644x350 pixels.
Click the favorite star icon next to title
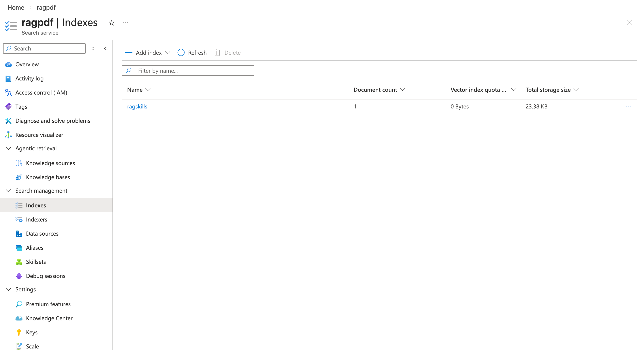click(111, 23)
